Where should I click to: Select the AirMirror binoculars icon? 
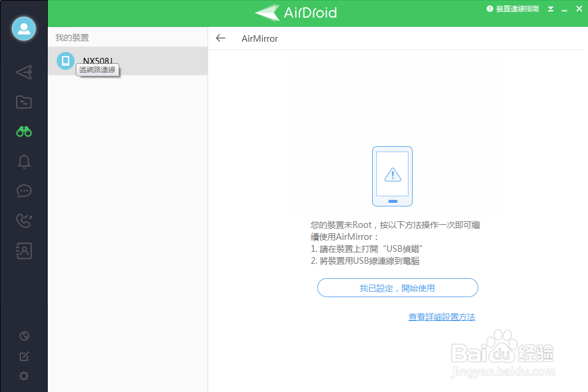[x=24, y=131]
